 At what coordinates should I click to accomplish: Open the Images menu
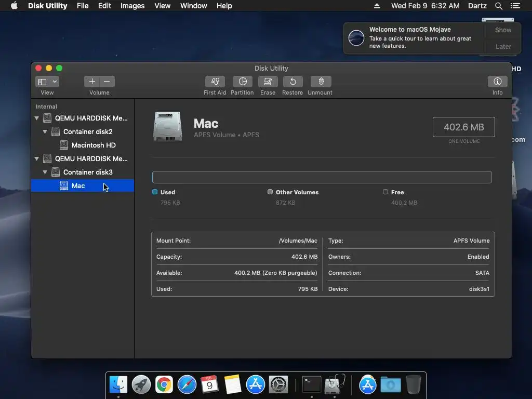132,6
